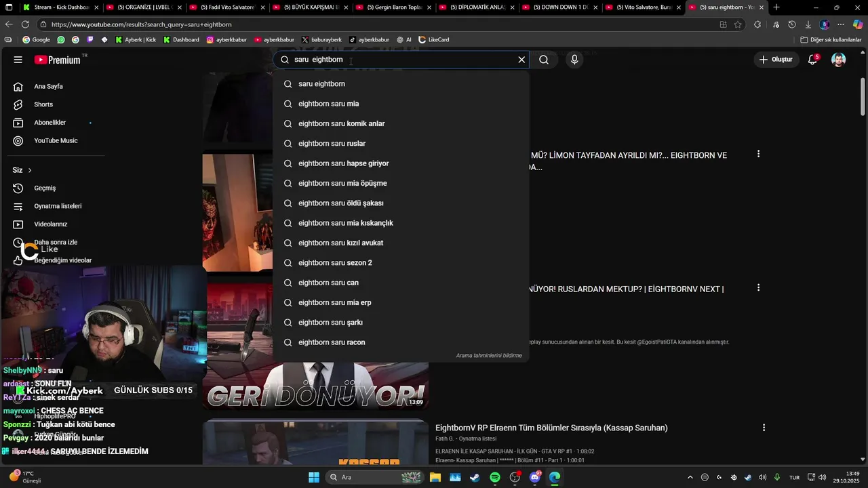Open the YouTube hamburger guide menu
Viewport: 868px width, 488px height.
coord(18,60)
